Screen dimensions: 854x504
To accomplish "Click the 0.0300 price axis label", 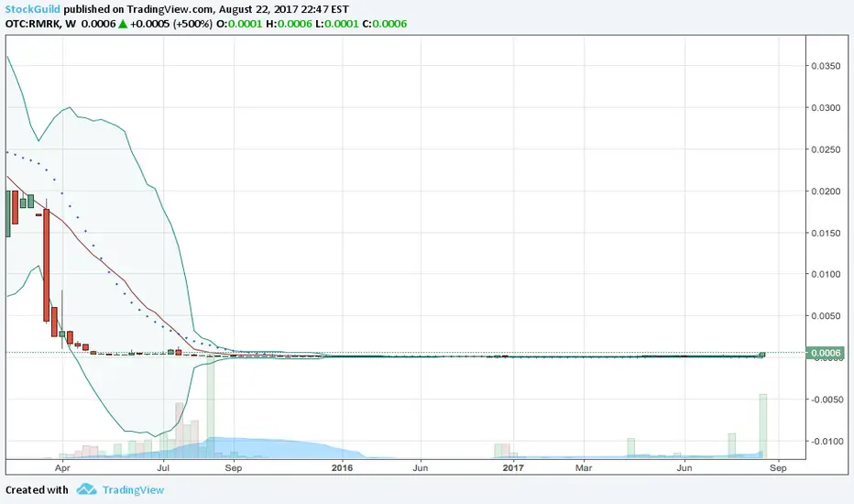I will point(826,108).
